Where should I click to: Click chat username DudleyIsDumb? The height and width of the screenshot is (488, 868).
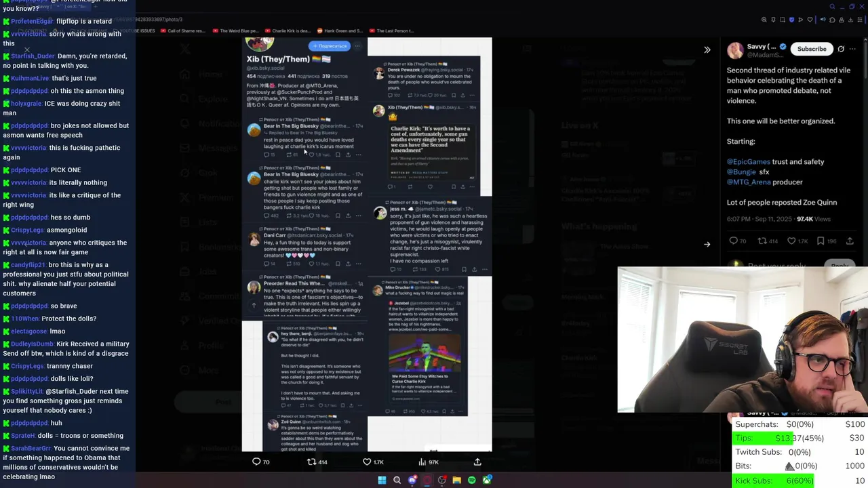tap(32, 344)
